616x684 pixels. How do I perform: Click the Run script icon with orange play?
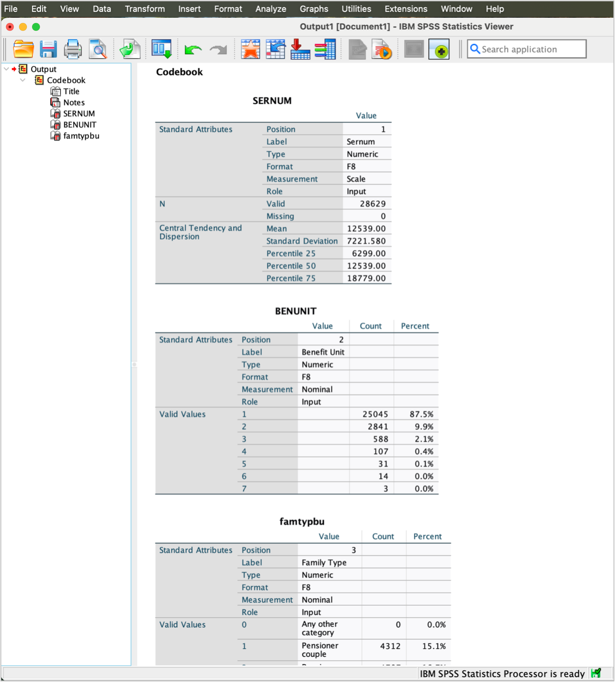pos(382,49)
